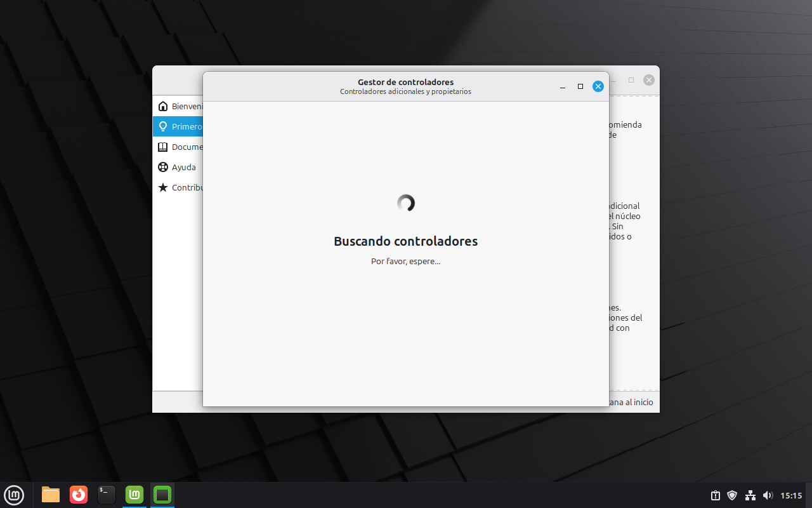Open the Contribuir star item

180,187
